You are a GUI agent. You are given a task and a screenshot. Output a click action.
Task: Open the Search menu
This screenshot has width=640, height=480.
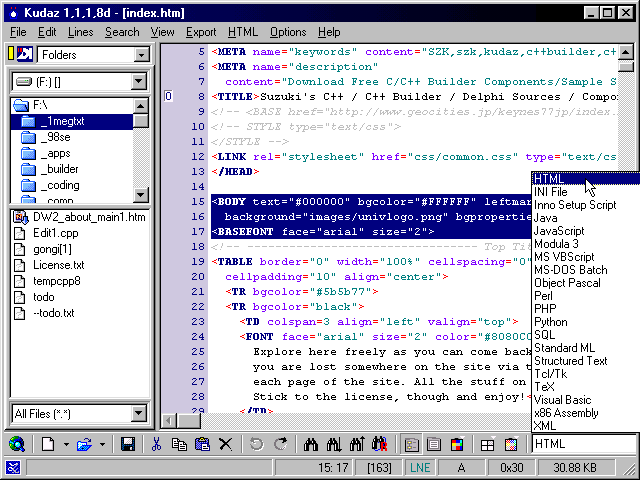pos(122,32)
